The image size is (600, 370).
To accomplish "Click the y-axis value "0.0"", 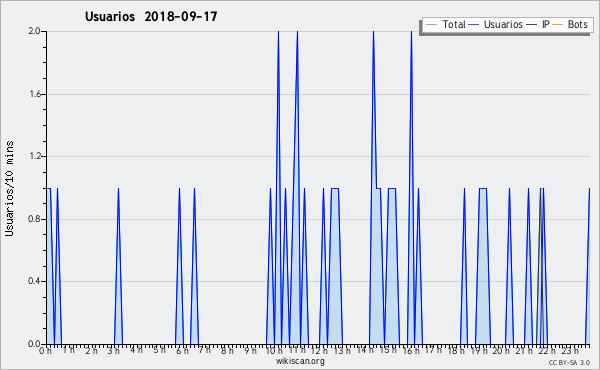I will pos(34,344).
